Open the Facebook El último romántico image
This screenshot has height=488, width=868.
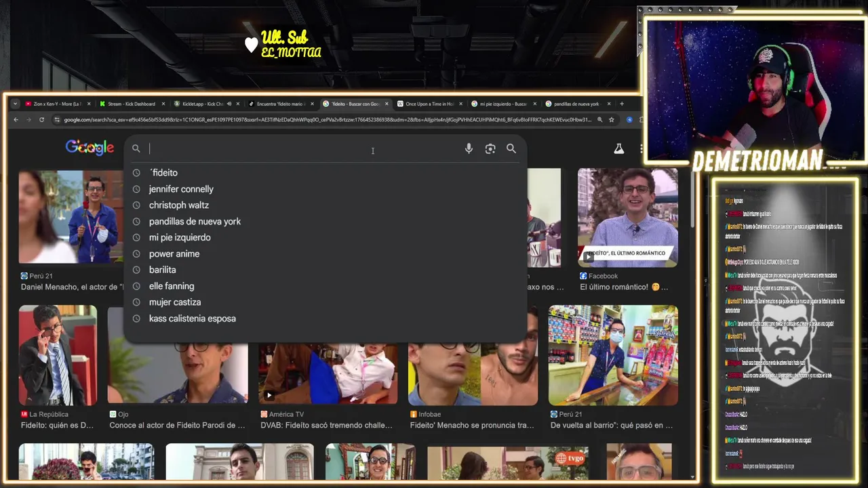(x=628, y=217)
